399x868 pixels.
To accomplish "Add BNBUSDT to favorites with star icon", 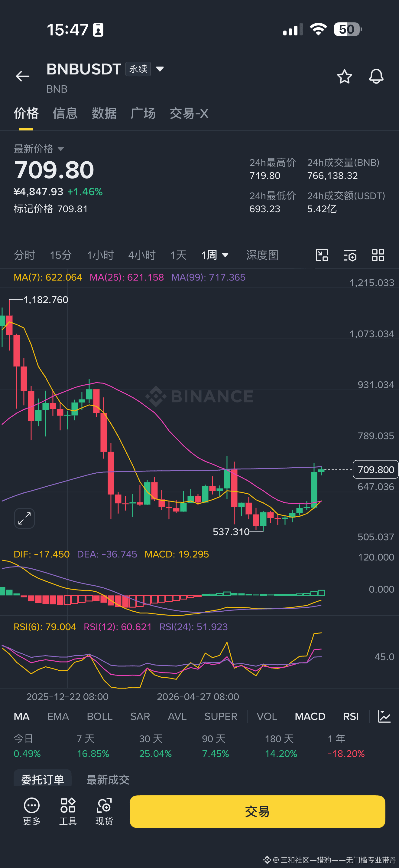I will pyautogui.click(x=344, y=76).
